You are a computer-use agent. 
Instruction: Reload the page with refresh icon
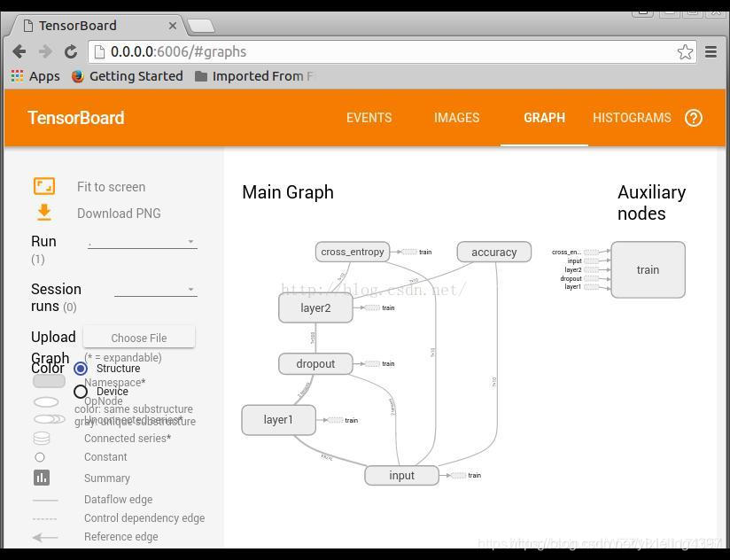71,51
